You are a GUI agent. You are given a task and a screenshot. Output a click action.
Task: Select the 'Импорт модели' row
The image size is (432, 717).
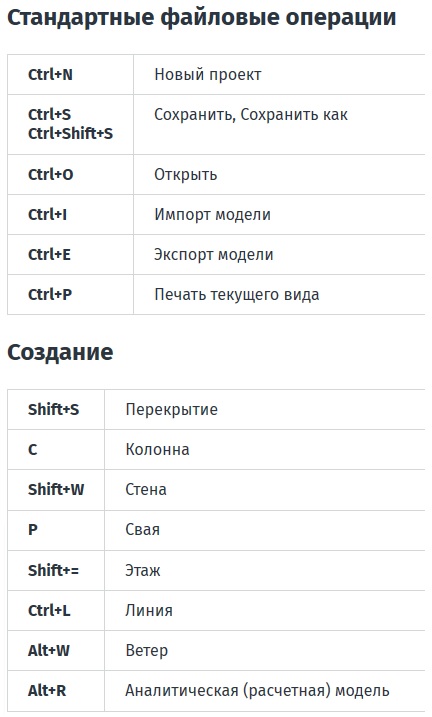(216, 214)
